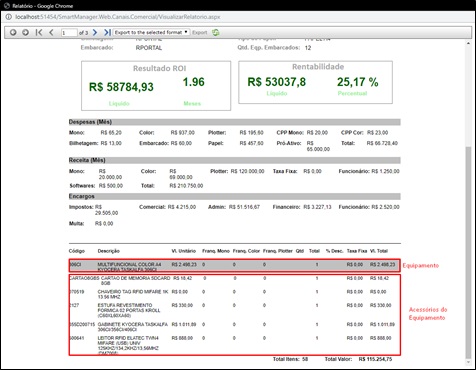This screenshot has width=476, height=370.
Task: Go to first page of report
Action: coord(39,32)
